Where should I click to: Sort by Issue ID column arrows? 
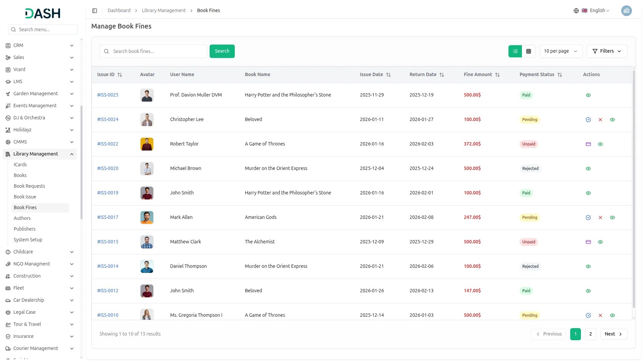pyautogui.click(x=120, y=75)
